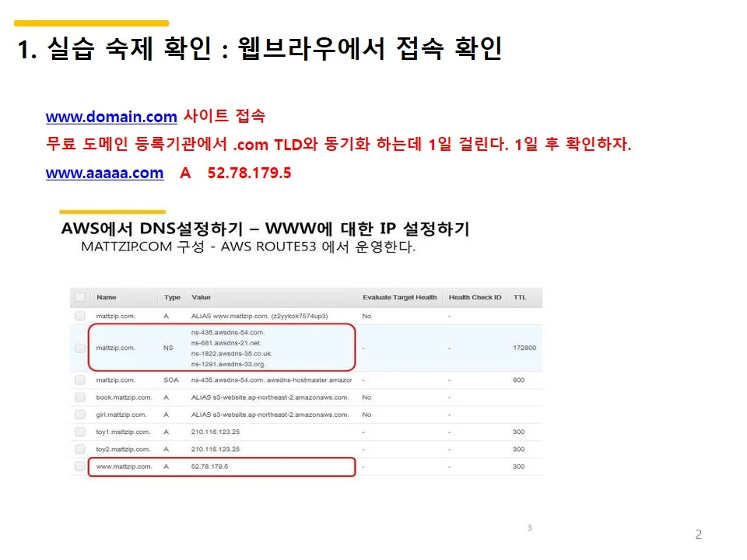Viewport: 747px width, 560px height.
Task: Open the www.aaaaa.com hyperlink
Action: 104,173
